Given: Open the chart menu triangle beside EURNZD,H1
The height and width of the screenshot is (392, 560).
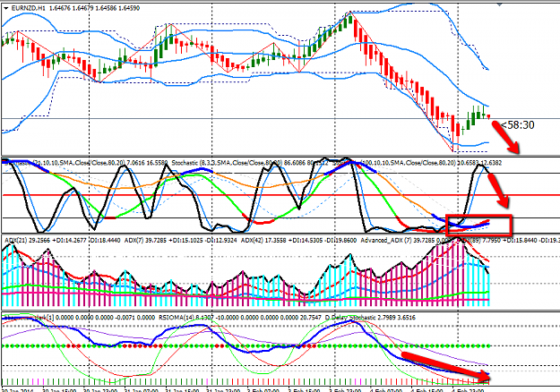Looking at the screenshot, I should coord(5,8).
